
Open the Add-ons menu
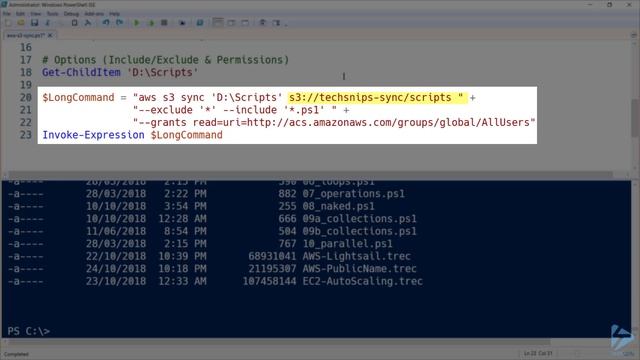(94, 13)
